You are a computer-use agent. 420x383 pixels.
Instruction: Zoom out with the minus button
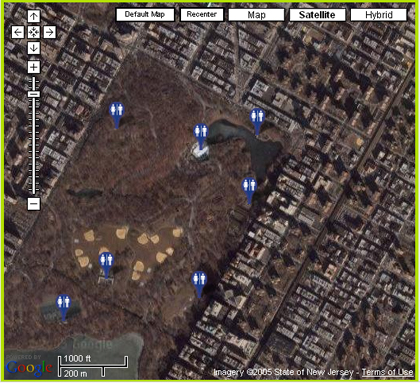[33, 203]
